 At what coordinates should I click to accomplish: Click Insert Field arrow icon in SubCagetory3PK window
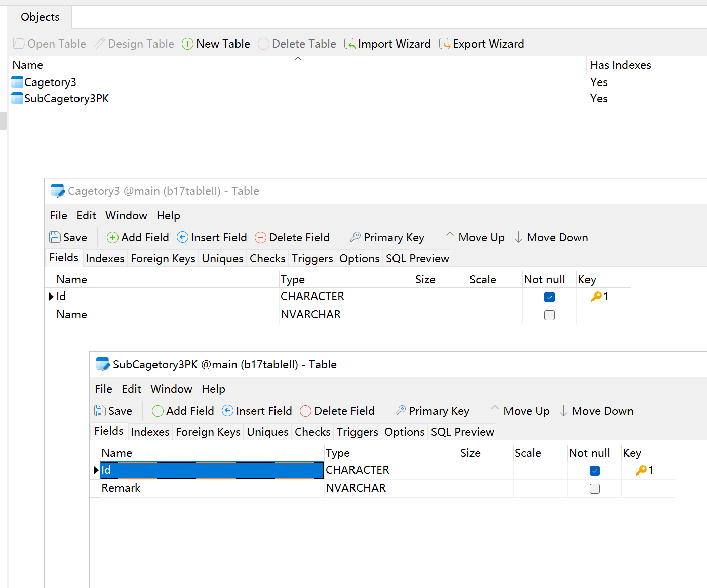click(x=227, y=411)
